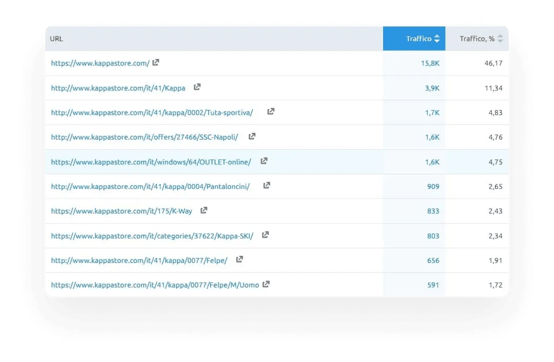Open the Pantaloncini URL link
This screenshot has height=362, width=554.
pyautogui.click(x=150, y=186)
